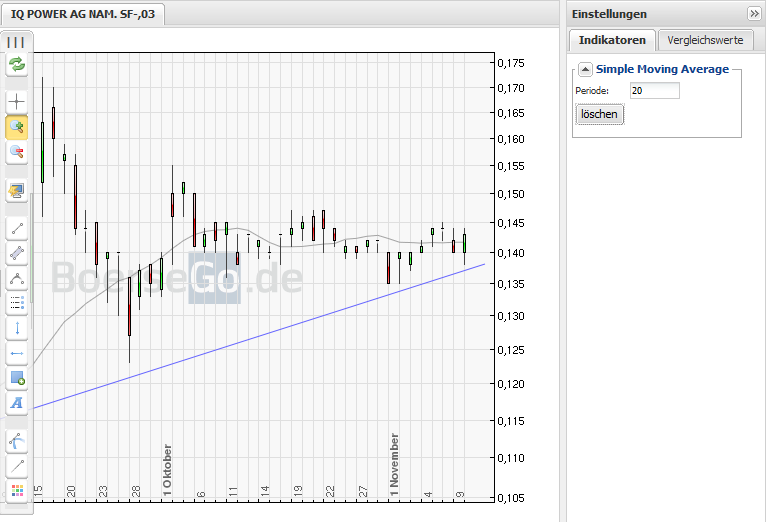Click the Simple Moving Average heading

(662, 69)
